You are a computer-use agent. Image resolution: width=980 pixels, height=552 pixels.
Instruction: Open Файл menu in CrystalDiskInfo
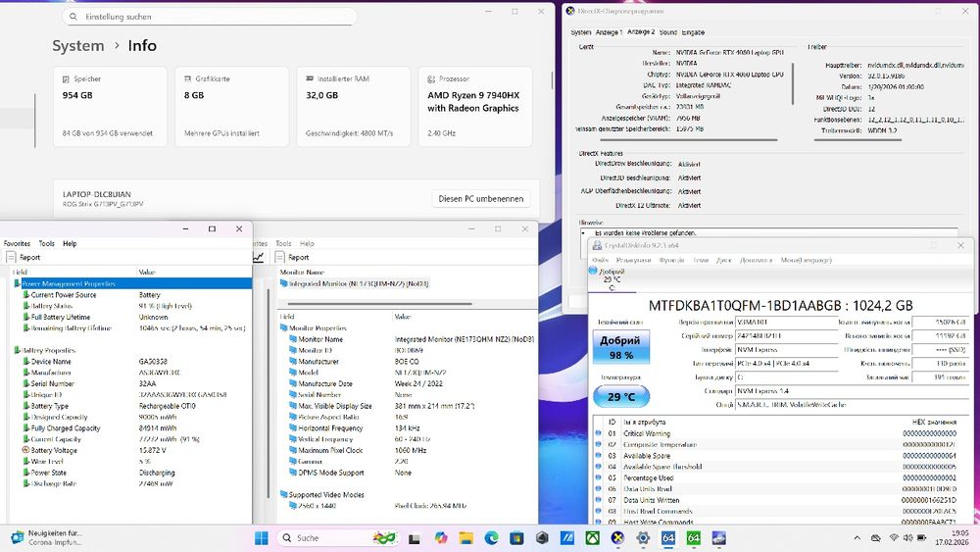click(600, 260)
